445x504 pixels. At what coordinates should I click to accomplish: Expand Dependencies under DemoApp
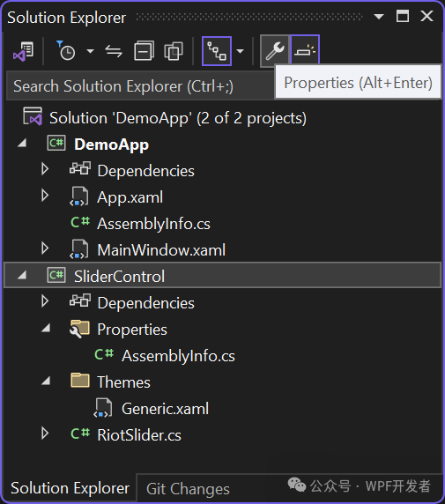tap(45, 169)
